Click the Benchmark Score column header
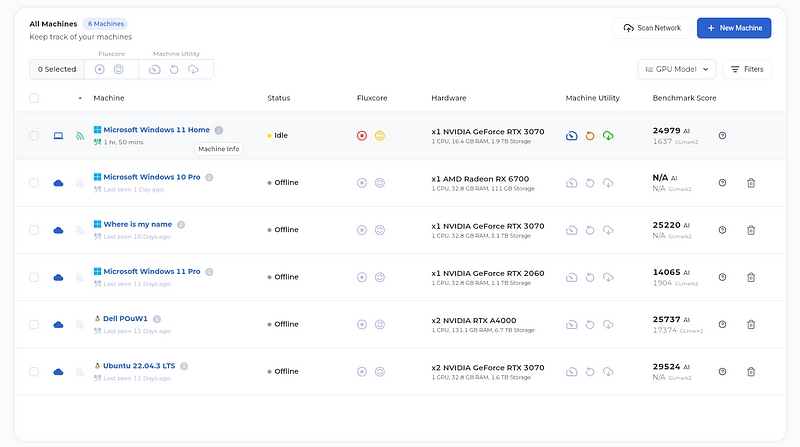 [x=684, y=98]
